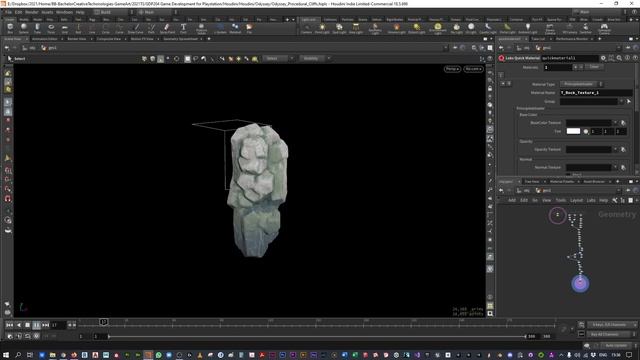Click the parameter gear settings icon
This screenshot has height=360, width=640.
(603, 58)
